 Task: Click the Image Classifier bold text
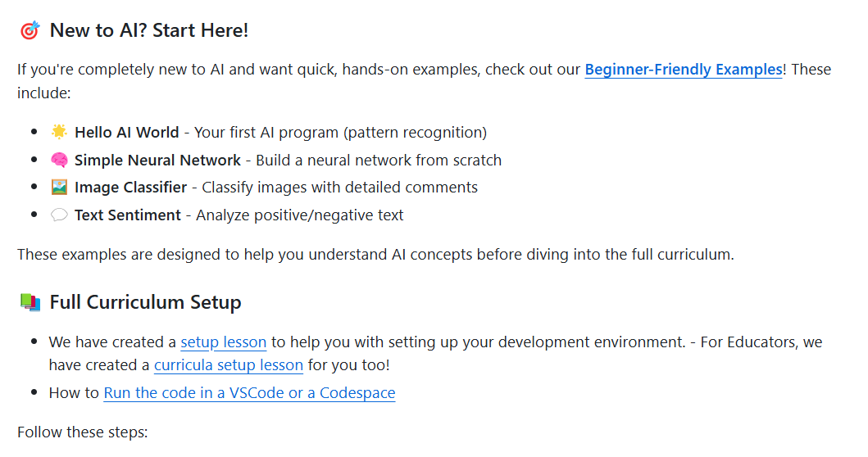pyautogui.click(x=130, y=188)
